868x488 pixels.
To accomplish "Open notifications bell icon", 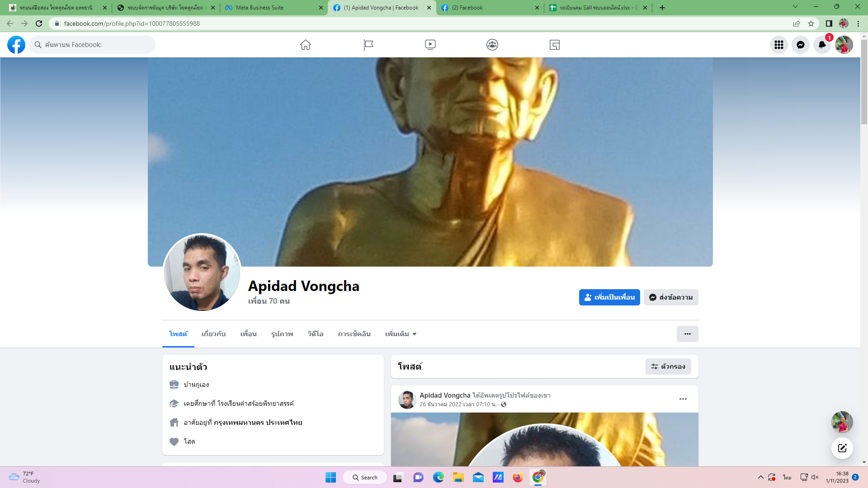I will coord(822,45).
